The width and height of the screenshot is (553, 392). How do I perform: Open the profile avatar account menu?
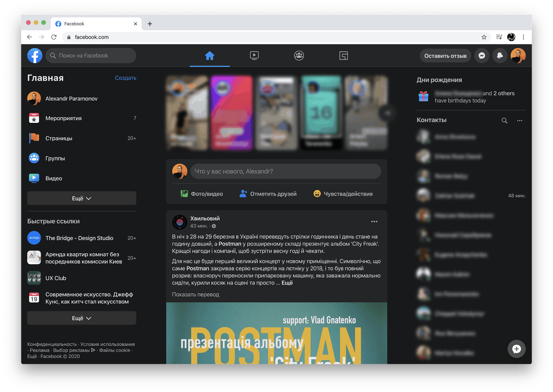click(518, 56)
